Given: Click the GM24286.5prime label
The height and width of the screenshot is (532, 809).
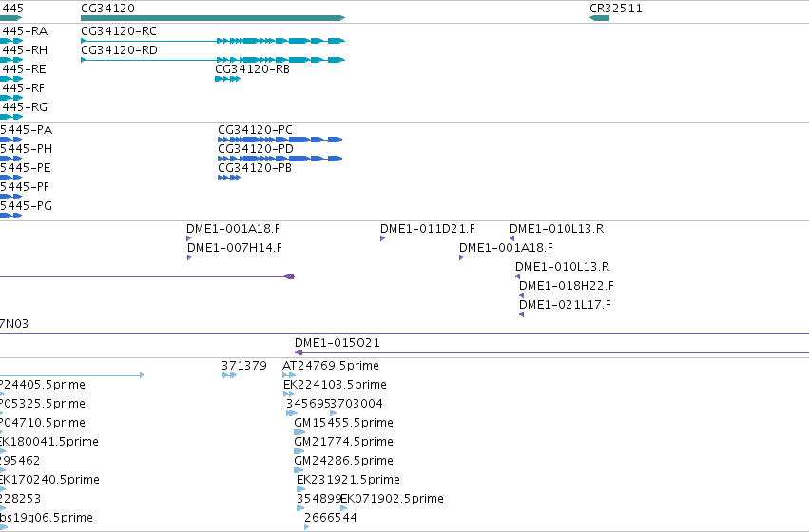Looking at the screenshot, I should (343, 461).
